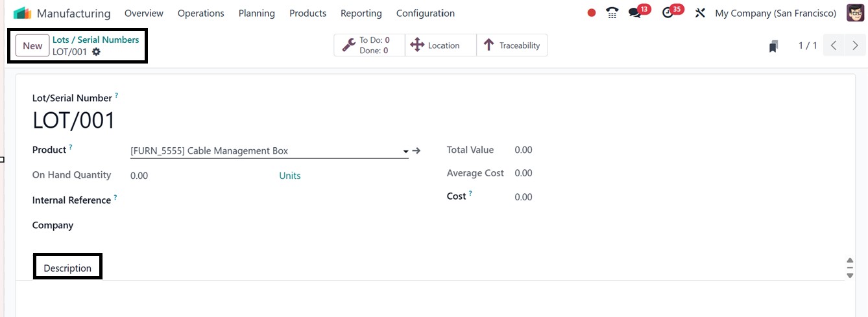The width and height of the screenshot is (868, 317).
Task: Click the debug tools wrench icon
Action: (x=700, y=13)
